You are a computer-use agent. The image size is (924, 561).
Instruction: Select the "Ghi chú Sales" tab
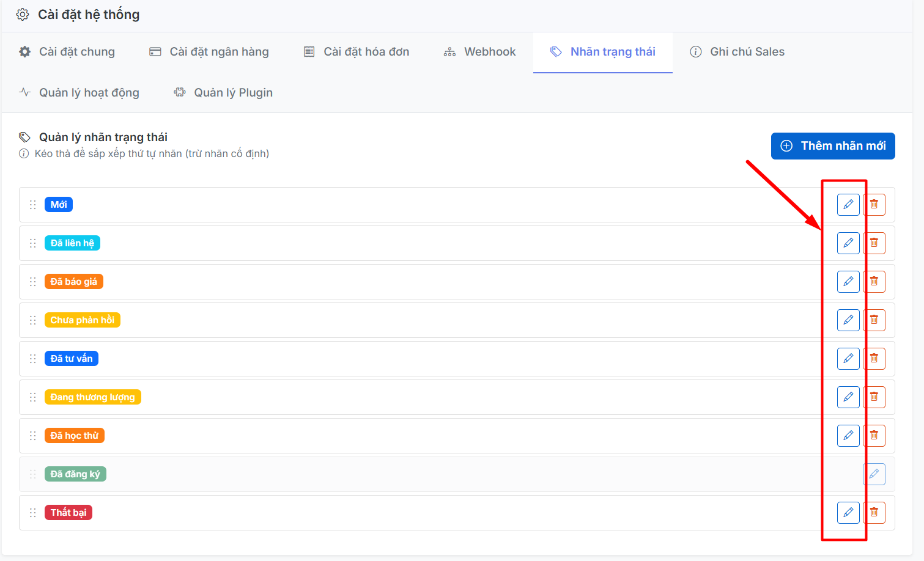pyautogui.click(x=737, y=52)
